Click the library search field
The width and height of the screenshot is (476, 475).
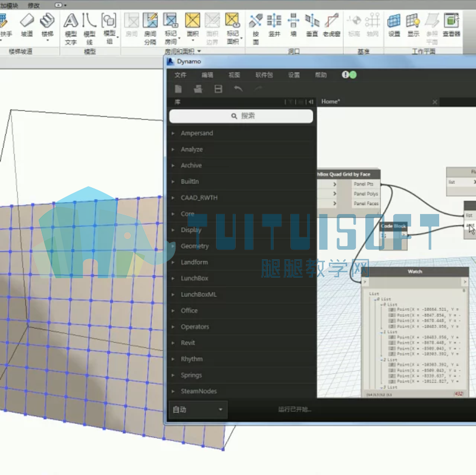pyautogui.click(x=241, y=116)
